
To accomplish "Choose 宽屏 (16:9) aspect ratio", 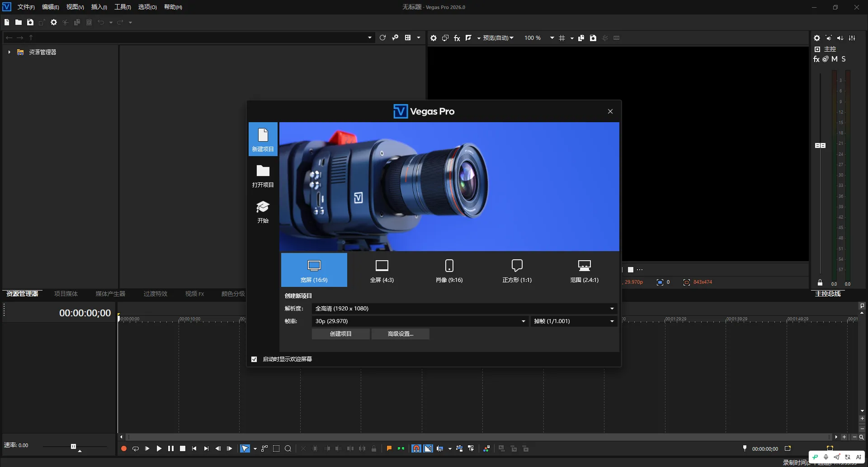I will pos(314,270).
